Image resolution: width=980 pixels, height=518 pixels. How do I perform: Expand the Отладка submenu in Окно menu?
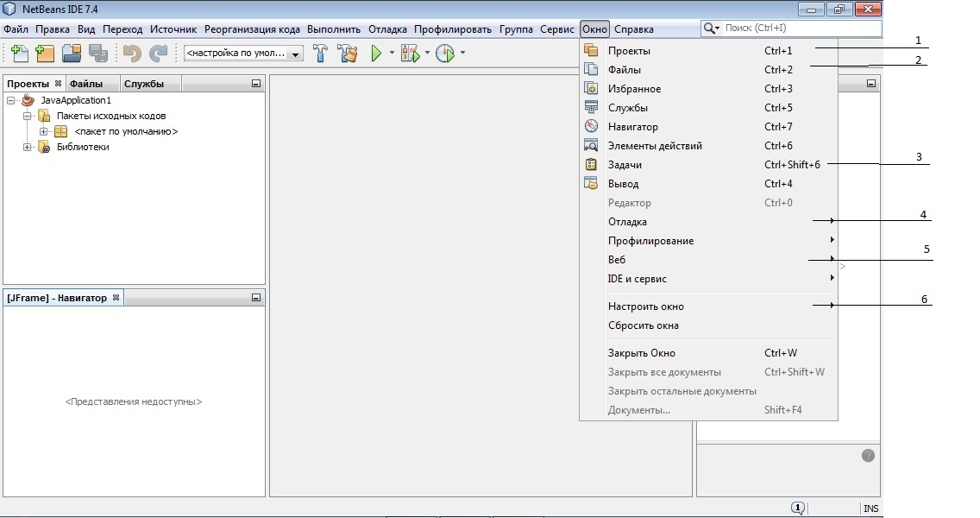(709, 222)
